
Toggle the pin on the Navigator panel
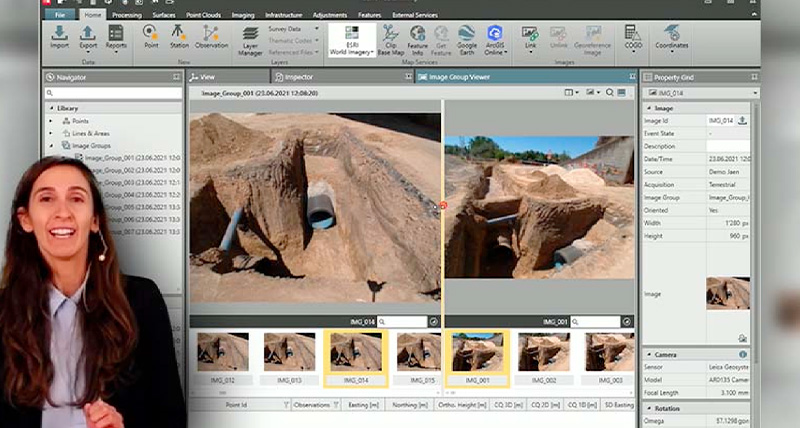pyautogui.click(x=177, y=77)
